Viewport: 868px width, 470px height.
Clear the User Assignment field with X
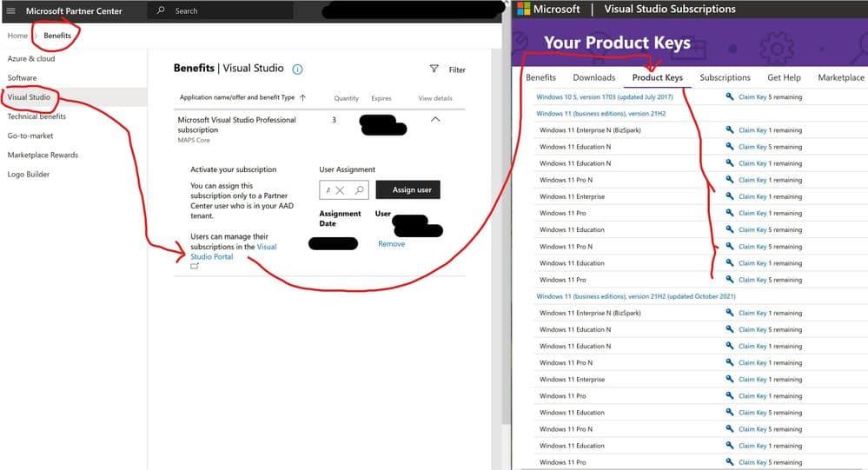tap(340, 190)
